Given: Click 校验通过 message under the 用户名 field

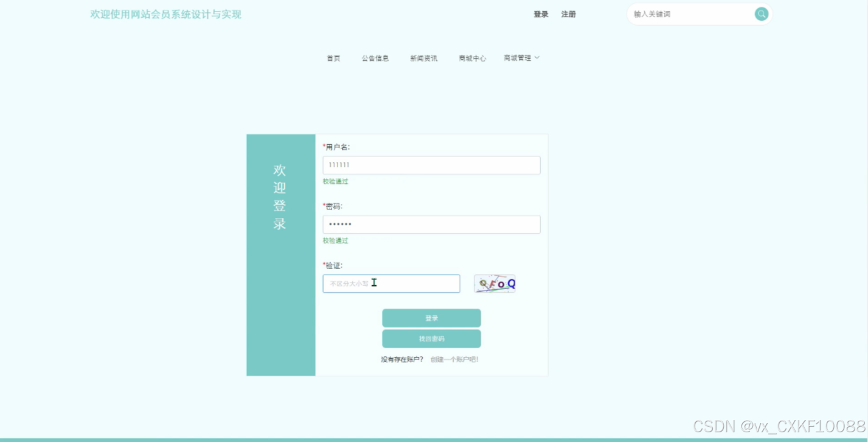Looking at the screenshot, I should [x=336, y=181].
